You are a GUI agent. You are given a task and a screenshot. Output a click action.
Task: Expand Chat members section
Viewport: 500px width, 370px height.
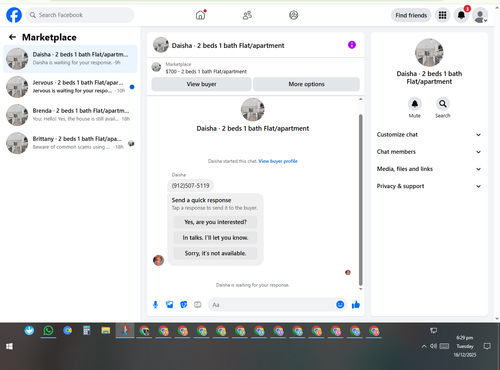(x=429, y=152)
